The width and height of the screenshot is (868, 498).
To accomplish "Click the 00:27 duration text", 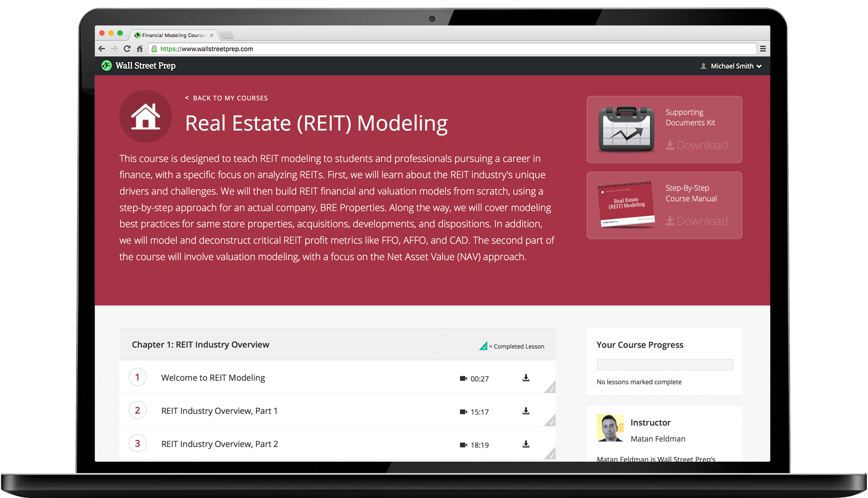I will tap(480, 379).
